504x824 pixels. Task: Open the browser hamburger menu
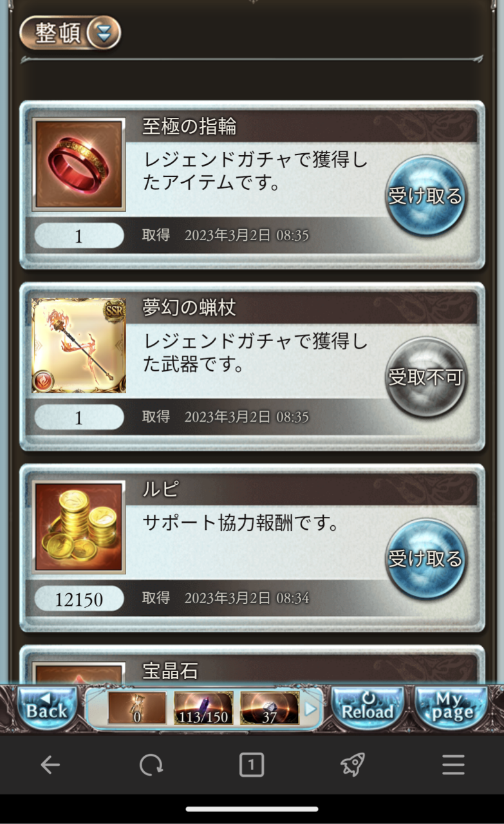pyautogui.click(x=453, y=765)
